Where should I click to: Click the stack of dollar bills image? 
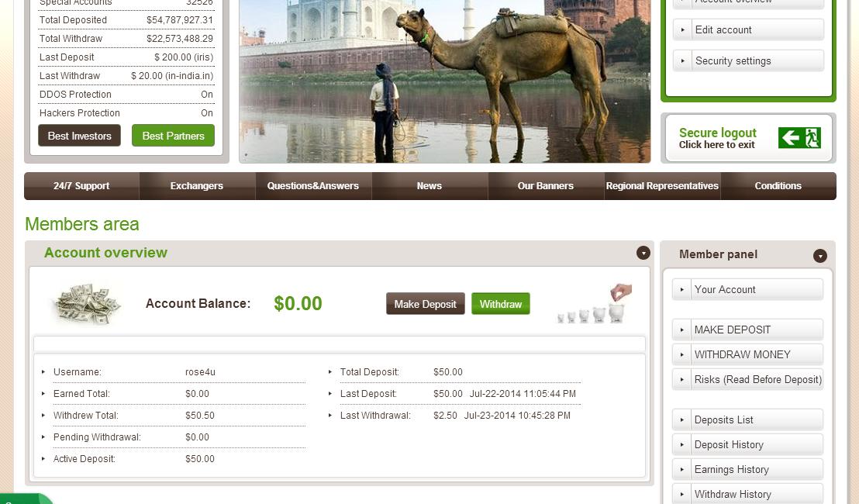(x=87, y=304)
